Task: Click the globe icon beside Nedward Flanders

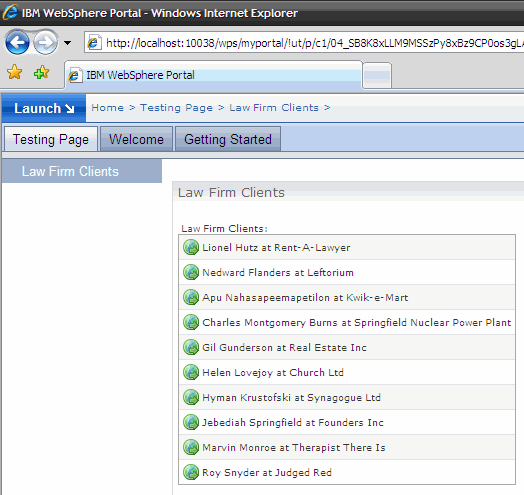Action: click(x=191, y=272)
